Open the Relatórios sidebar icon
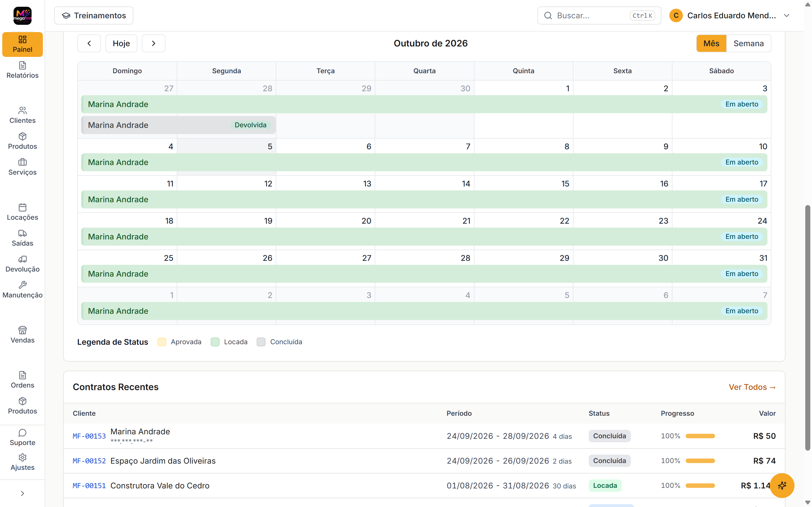The image size is (812, 507). point(23,65)
